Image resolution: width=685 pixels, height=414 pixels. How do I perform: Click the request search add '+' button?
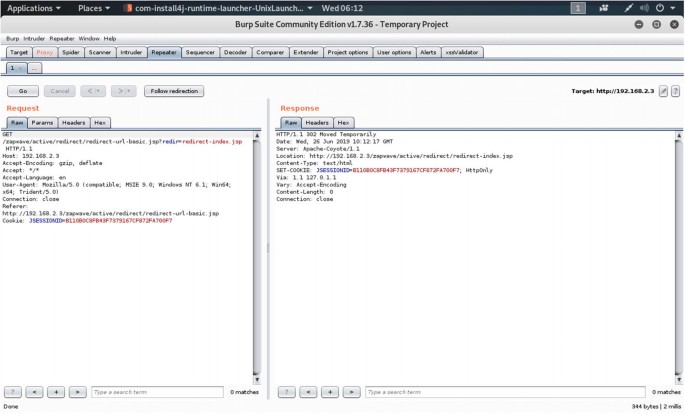(x=55, y=392)
